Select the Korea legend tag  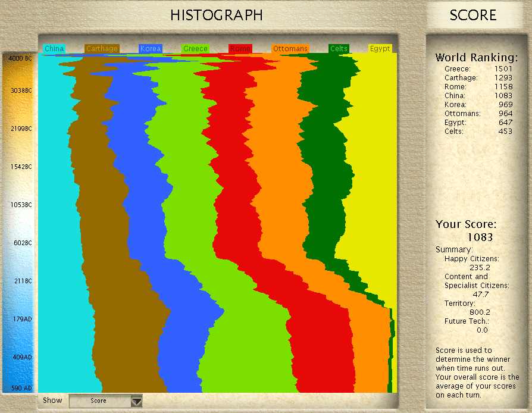(x=150, y=49)
